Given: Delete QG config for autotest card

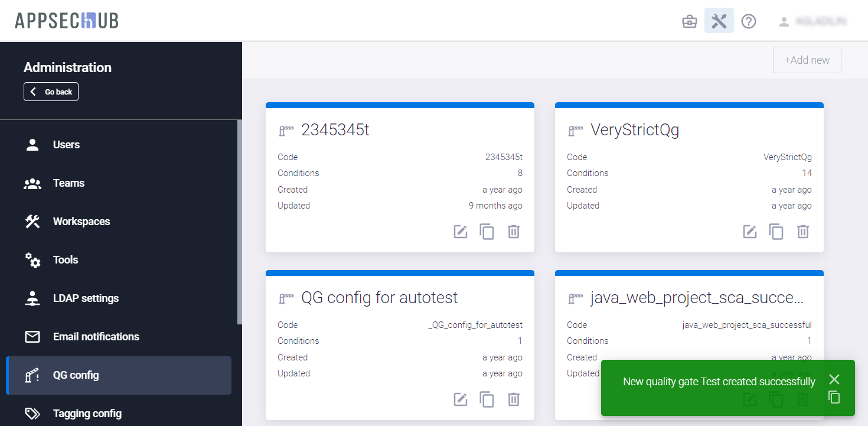Looking at the screenshot, I should point(514,399).
